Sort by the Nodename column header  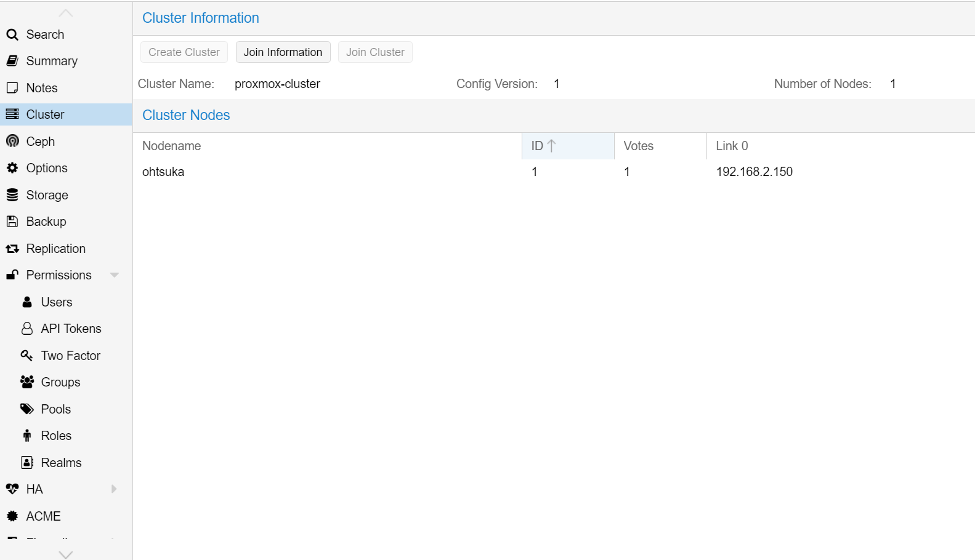coord(328,146)
